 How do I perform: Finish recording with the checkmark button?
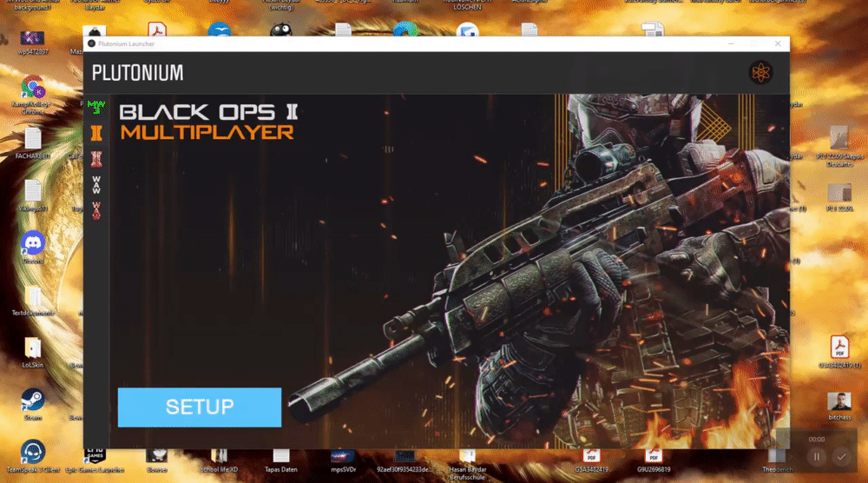point(841,457)
